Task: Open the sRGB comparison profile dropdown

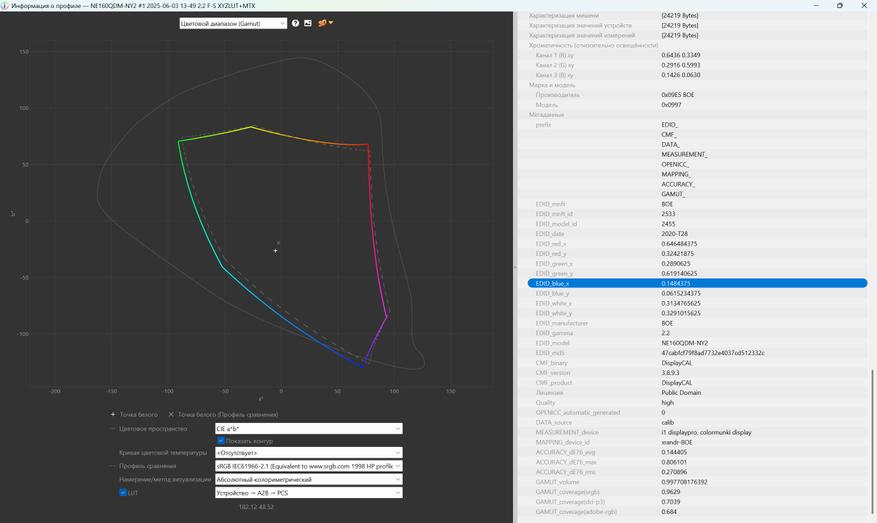Action: pyautogui.click(x=308, y=466)
